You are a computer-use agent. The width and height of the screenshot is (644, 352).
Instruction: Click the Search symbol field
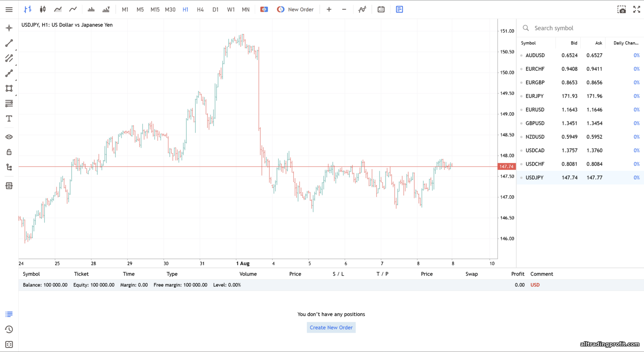(x=580, y=28)
